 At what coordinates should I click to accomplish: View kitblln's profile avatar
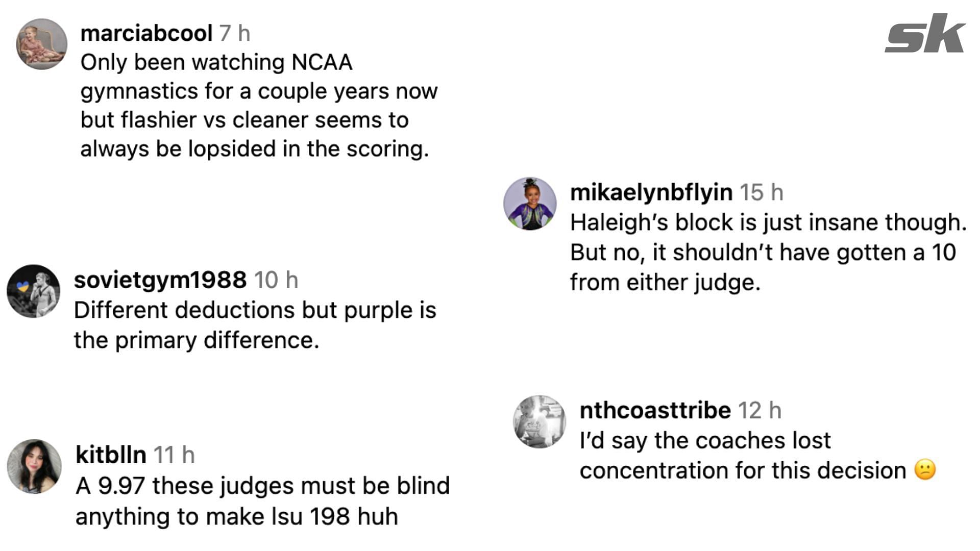(x=34, y=466)
